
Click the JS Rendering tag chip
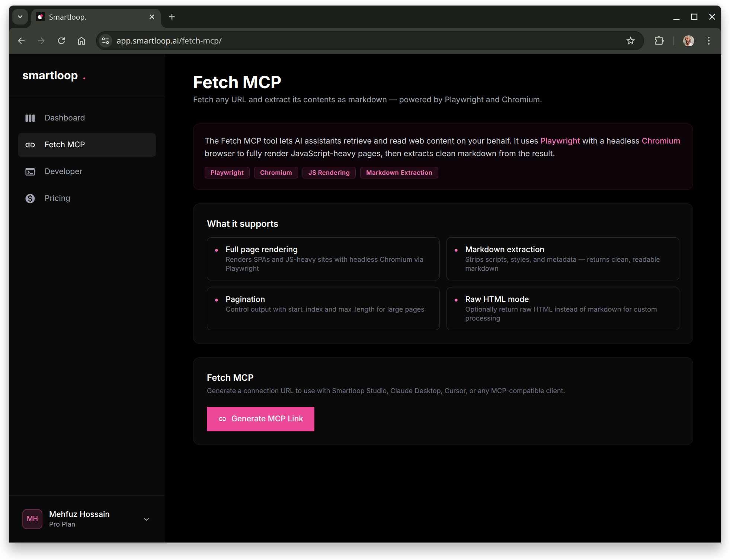click(329, 173)
